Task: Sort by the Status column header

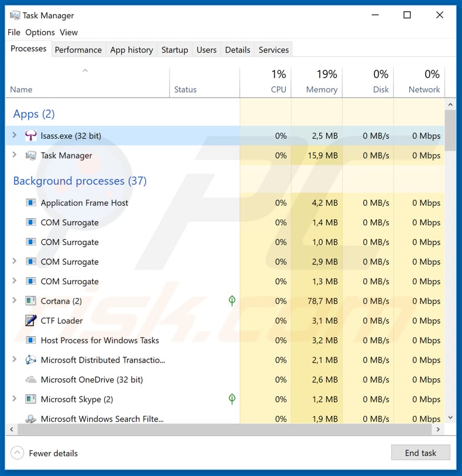Action: pyautogui.click(x=205, y=82)
